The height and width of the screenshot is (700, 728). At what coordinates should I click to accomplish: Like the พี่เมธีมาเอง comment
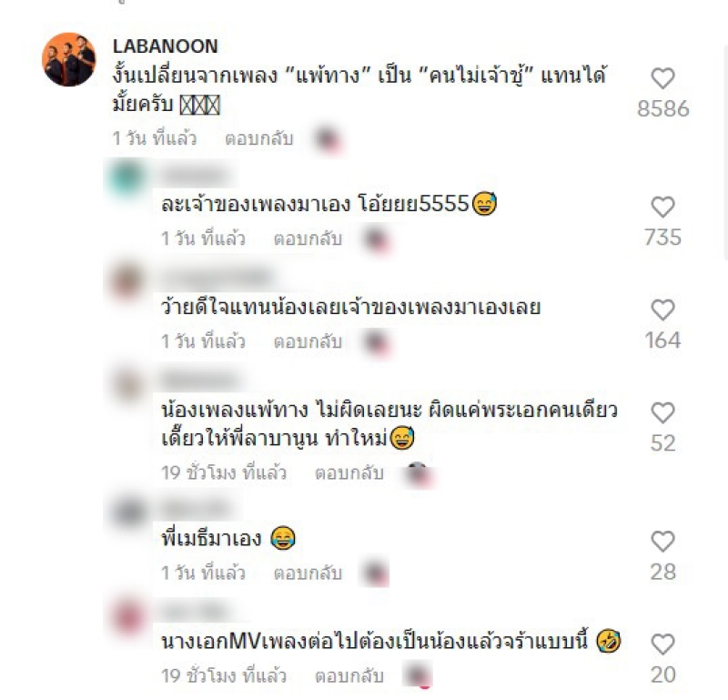click(662, 542)
